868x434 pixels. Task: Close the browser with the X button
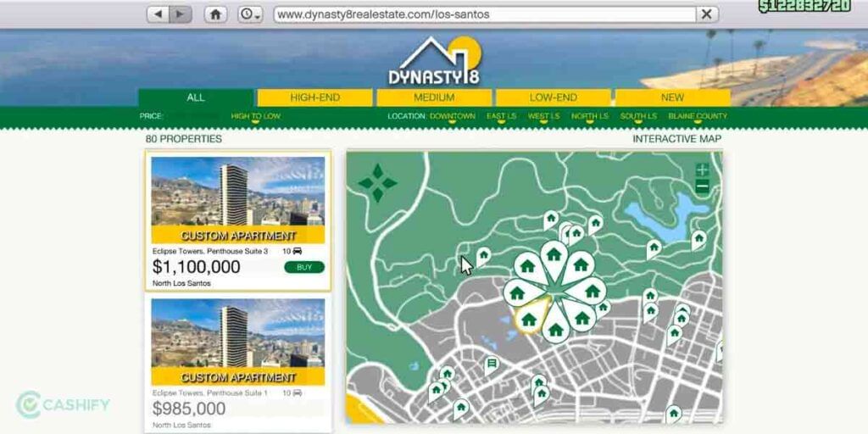pyautogui.click(x=707, y=14)
